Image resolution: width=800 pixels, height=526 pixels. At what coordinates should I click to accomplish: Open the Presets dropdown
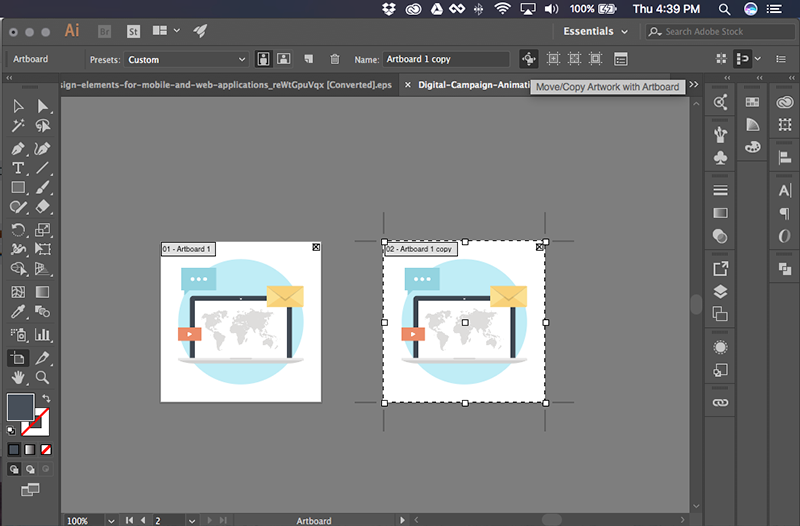(186, 59)
